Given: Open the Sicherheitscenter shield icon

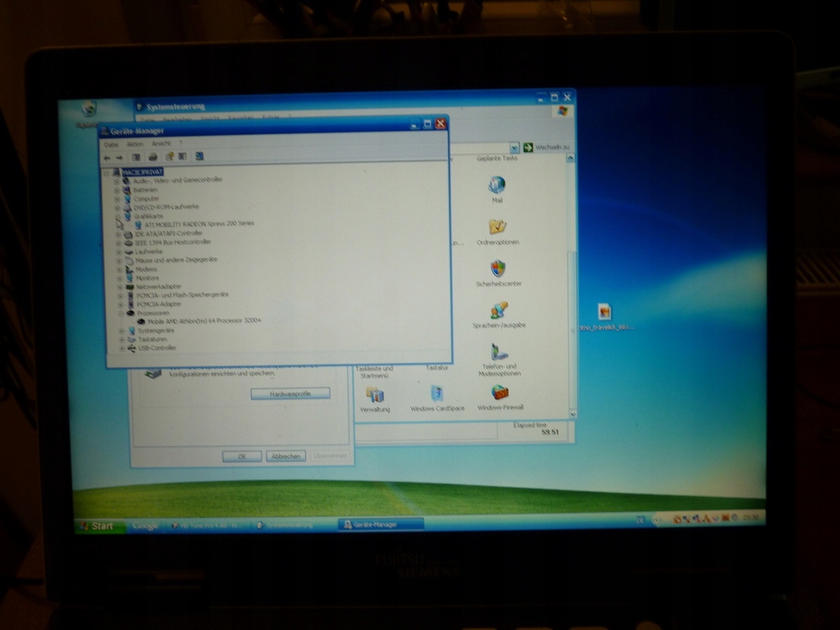Looking at the screenshot, I should [x=498, y=268].
